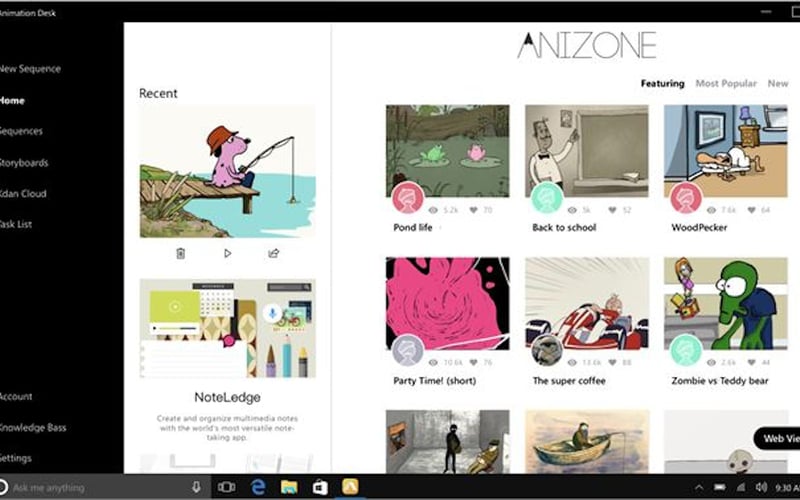Open The super coffee title link
Screen dimensions: 800x500
pyautogui.click(x=569, y=381)
